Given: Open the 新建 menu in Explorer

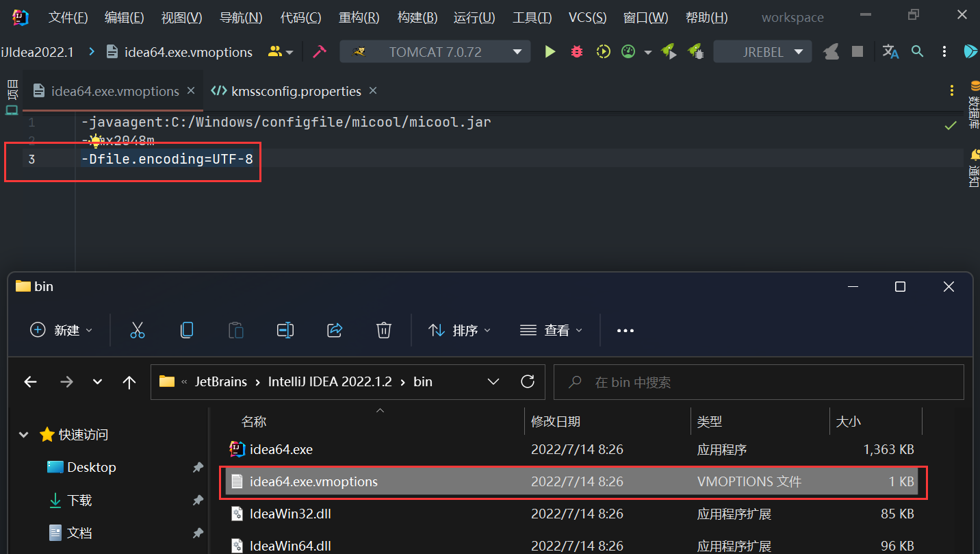Looking at the screenshot, I should (x=61, y=330).
